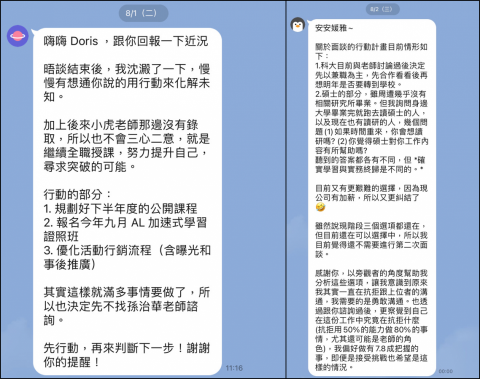Select the greeting '安安媛雅~' in right chat
Viewport: 480px width, 379px height.
[x=334, y=28]
